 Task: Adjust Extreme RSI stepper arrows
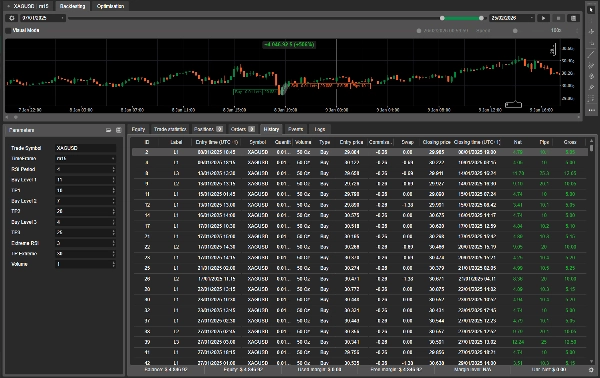pos(113,243)
